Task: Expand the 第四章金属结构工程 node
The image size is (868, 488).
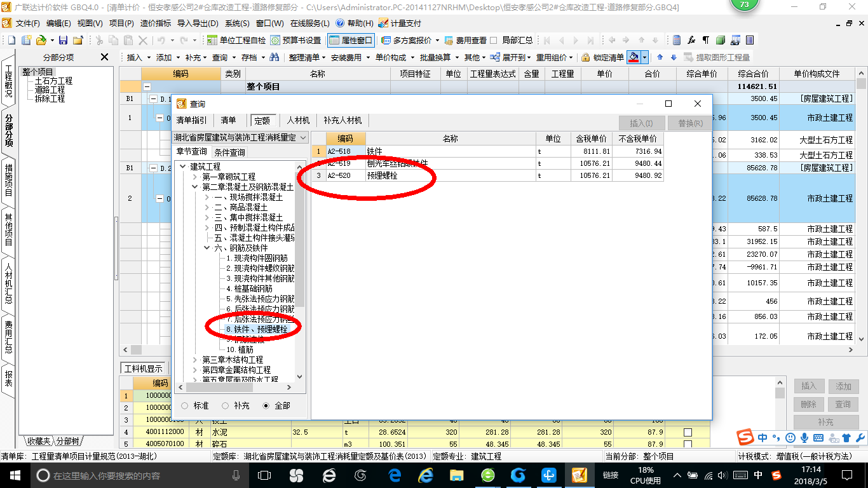Action: tap(195, 370)
